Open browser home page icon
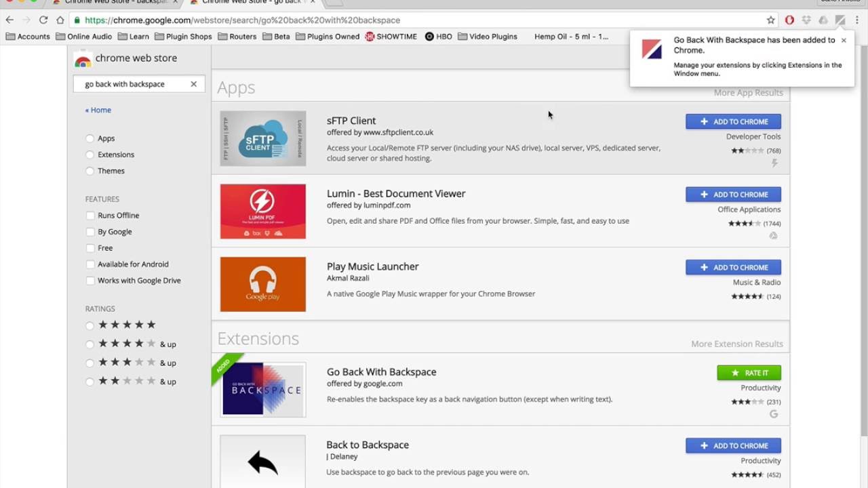This screenshot has width=868, height=488. tap(60, 20)
